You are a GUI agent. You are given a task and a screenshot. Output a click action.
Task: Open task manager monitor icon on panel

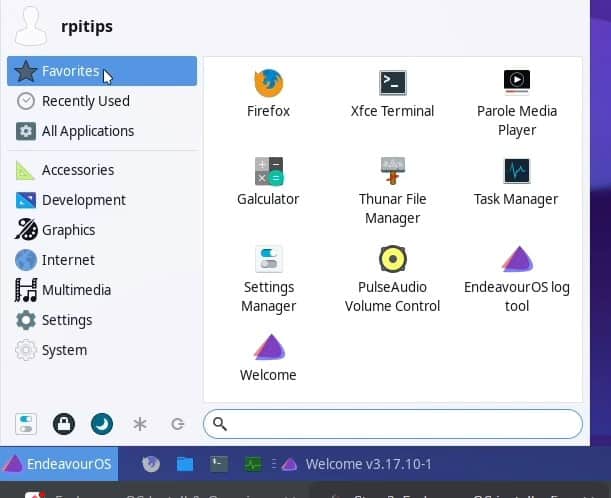pos(253,464)
